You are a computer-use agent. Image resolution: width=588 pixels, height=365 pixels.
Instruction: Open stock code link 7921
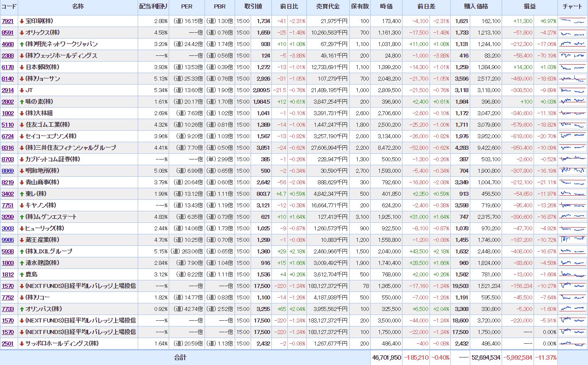tap(8, 21)
